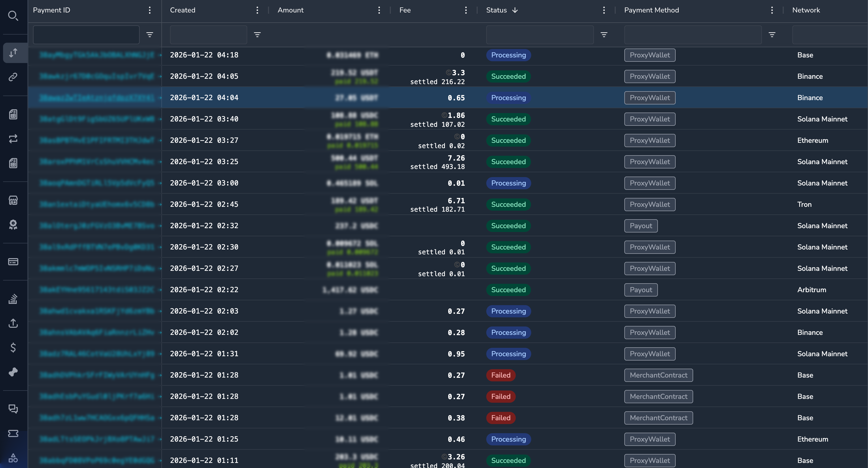Select the 0.46 fee value
Image resolution: width=868 pixels, height=468 pixels.
point(456,439)
